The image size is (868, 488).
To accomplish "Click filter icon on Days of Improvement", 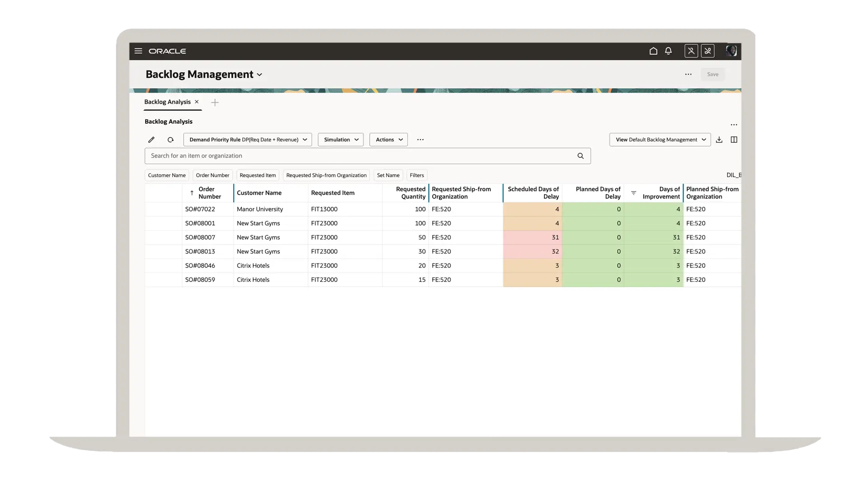I will coord(633,193).
